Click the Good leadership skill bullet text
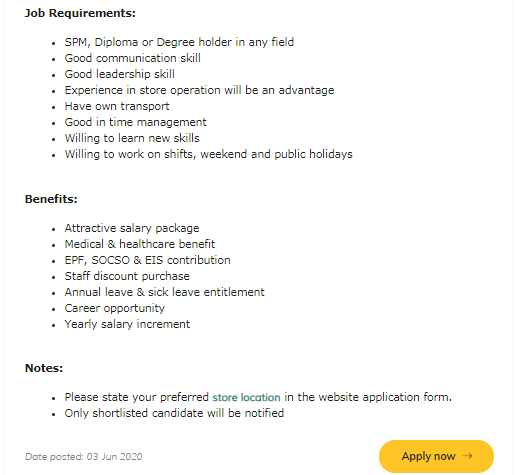Image resolution: width=517 pixels, height=475 pixels. [120, 74]
